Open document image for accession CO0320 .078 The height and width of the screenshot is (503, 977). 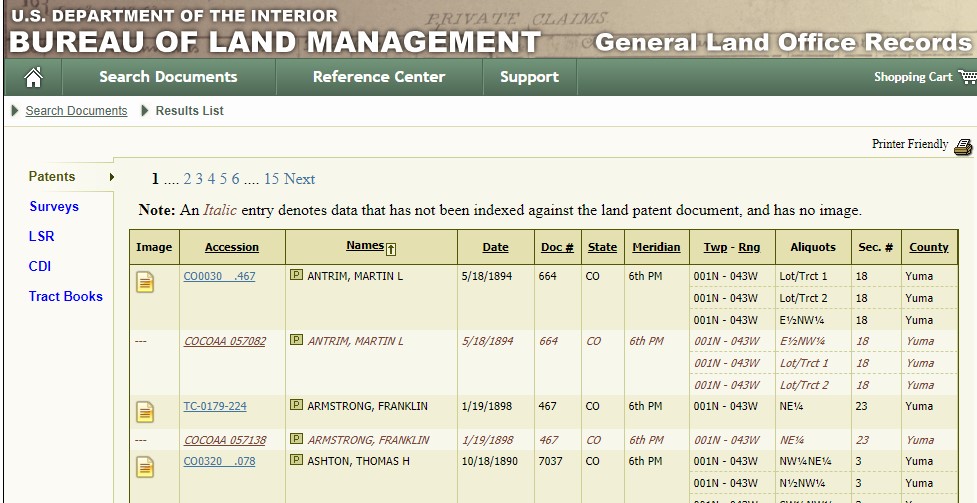pos(146,466)
